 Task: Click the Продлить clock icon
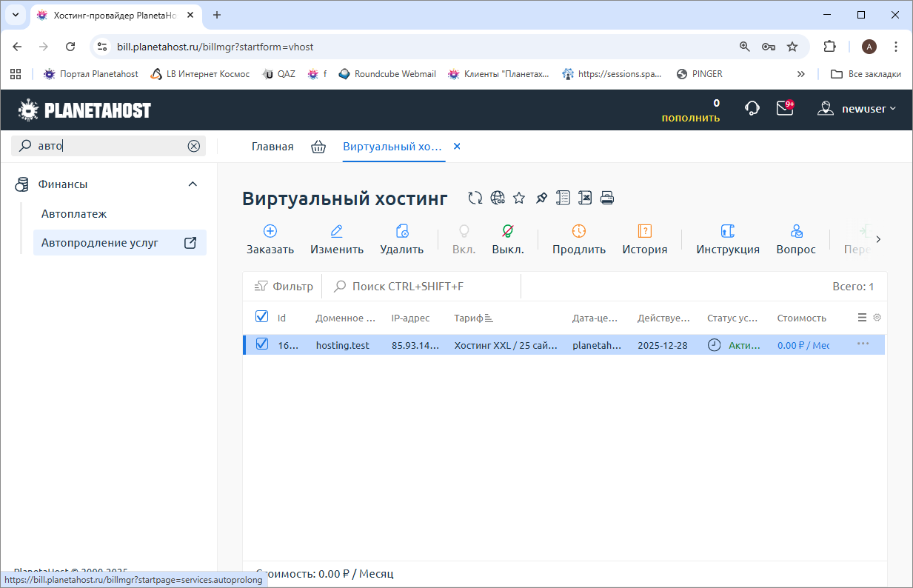click(x=579, y=231)
